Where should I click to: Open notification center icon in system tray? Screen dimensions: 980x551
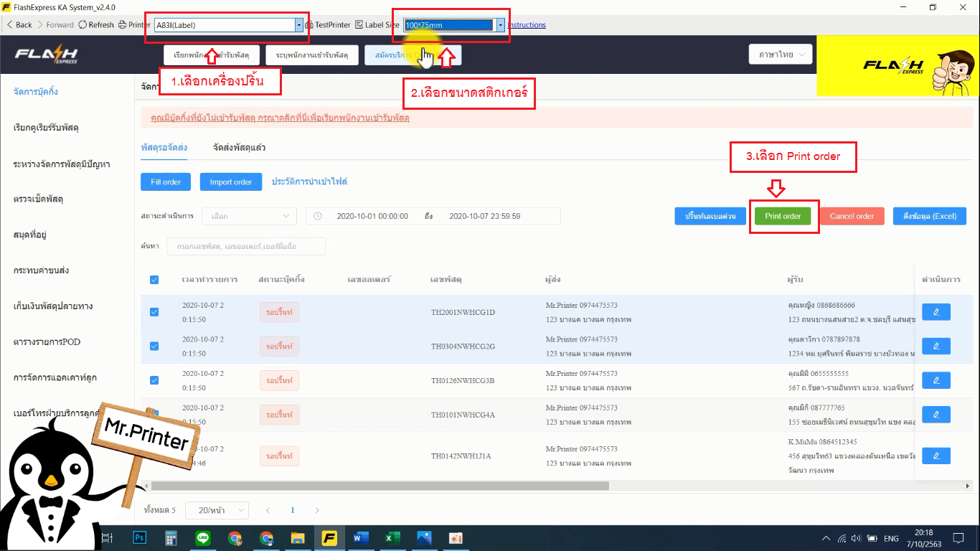[958, 538]
